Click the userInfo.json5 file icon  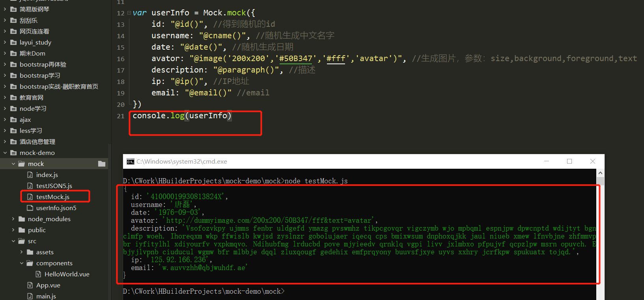pos(30,208)
